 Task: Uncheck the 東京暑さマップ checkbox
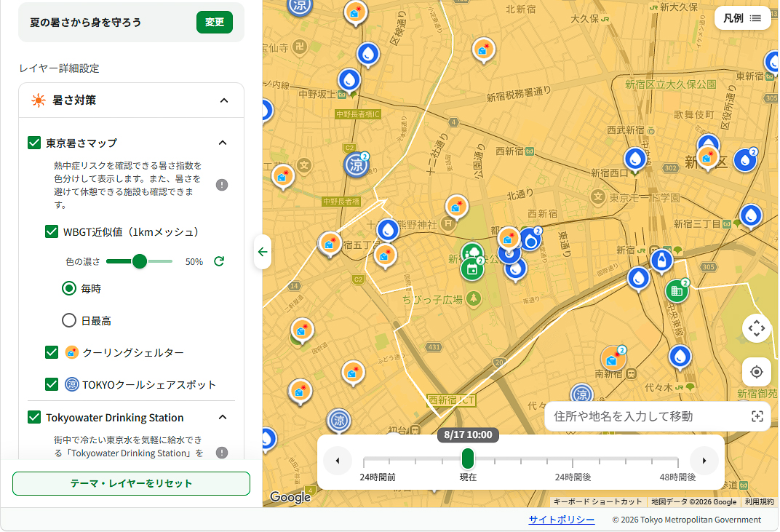click(x=33, y=143)
